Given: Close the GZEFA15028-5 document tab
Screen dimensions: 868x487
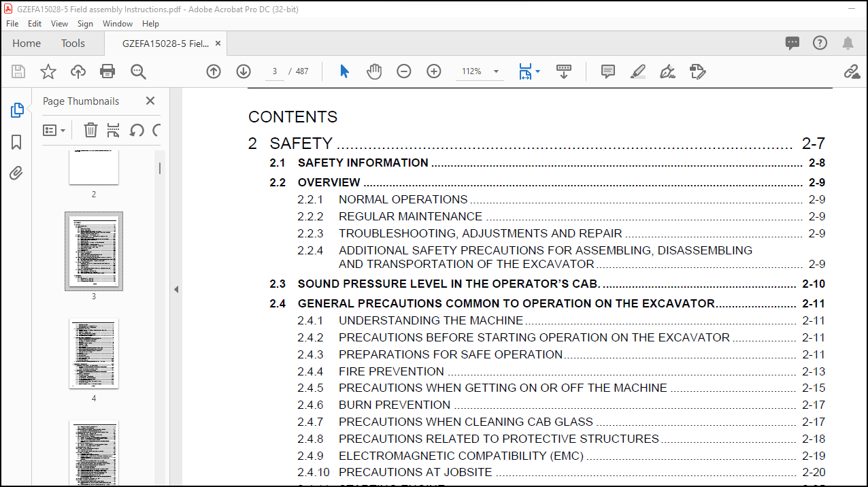Looking at the screenshot, I should (218, 43).
